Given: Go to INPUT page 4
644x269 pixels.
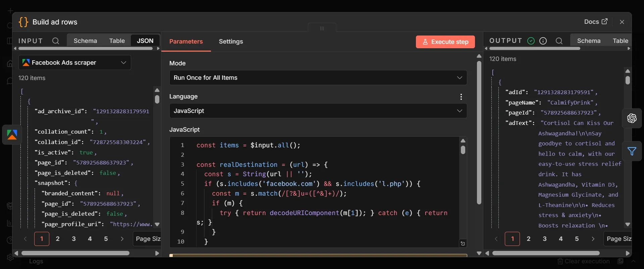Looking at the screenshot, I should pyautogui.click(x=90, y=239).
